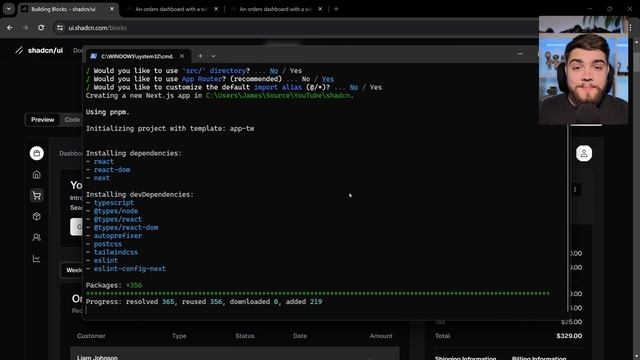Click the Billing Information heading
640x360 pixels.
[x=539, y=358]
